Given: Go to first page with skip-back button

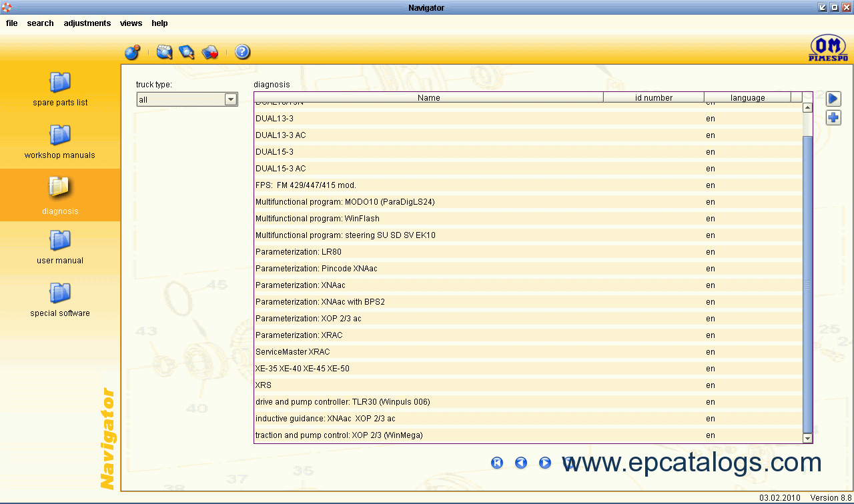Looking at the screenshot, I should tap(497, 463).
